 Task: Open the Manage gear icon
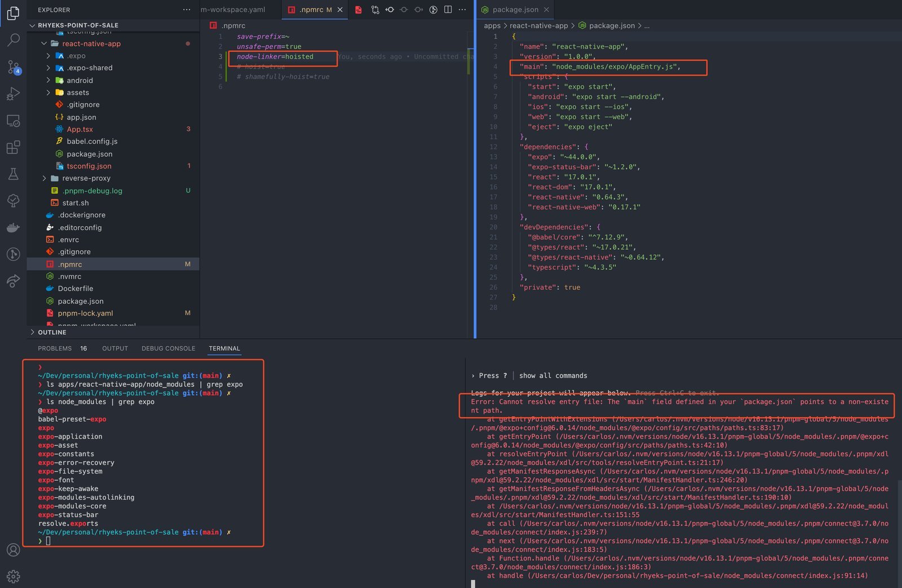[13, 576]
